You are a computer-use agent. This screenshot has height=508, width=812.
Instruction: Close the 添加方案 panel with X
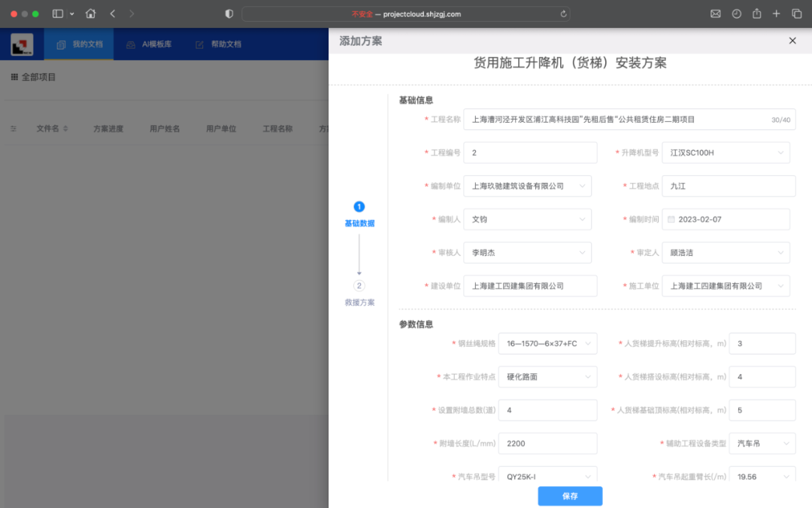point(792,41)
